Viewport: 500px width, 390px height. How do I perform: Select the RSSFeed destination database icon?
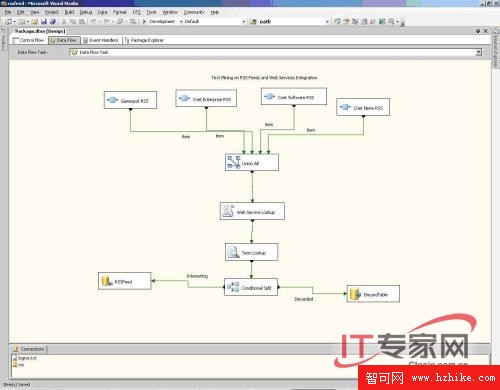[x=107, y=281]
